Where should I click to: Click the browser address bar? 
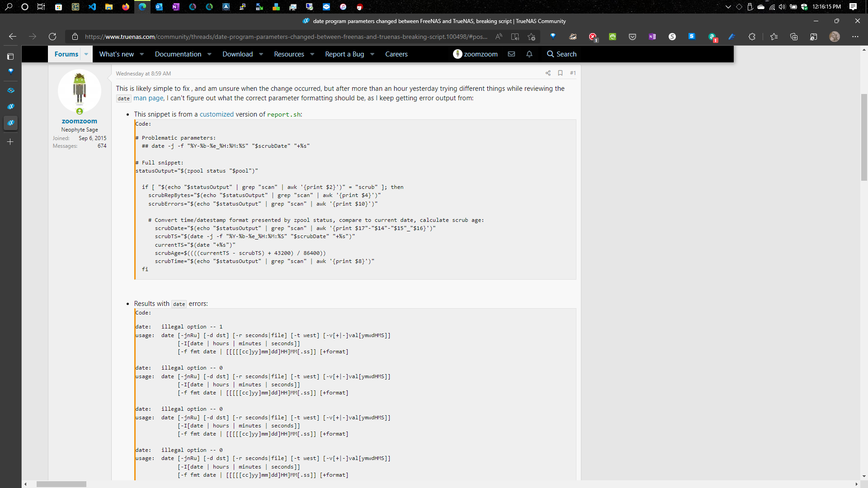click(x=286, y=37)
